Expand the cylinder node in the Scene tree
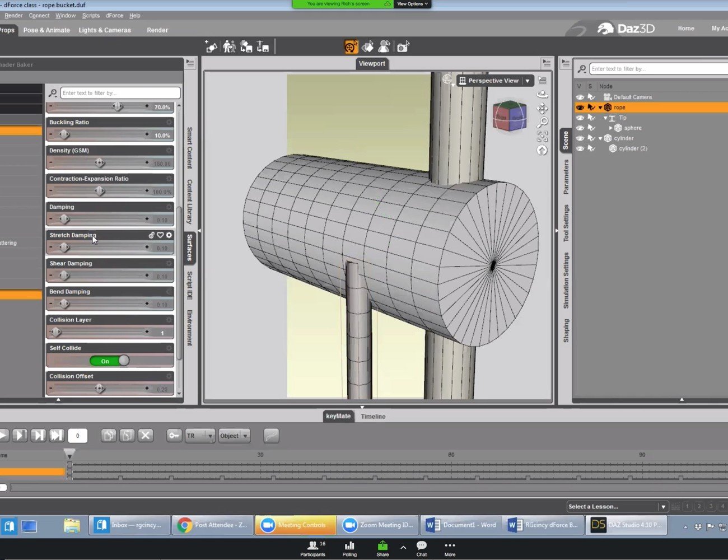Screen dimensions: 728x560 [x=601, y=138]
